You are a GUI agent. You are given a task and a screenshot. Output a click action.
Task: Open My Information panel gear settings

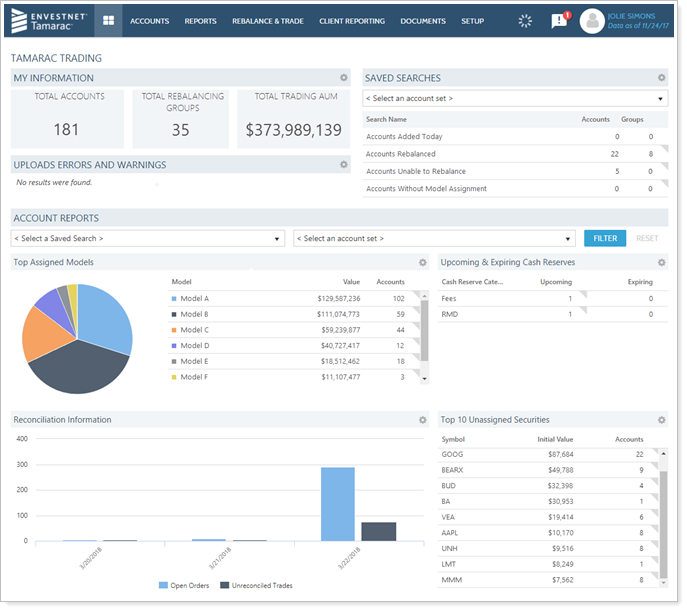point(343,78)
